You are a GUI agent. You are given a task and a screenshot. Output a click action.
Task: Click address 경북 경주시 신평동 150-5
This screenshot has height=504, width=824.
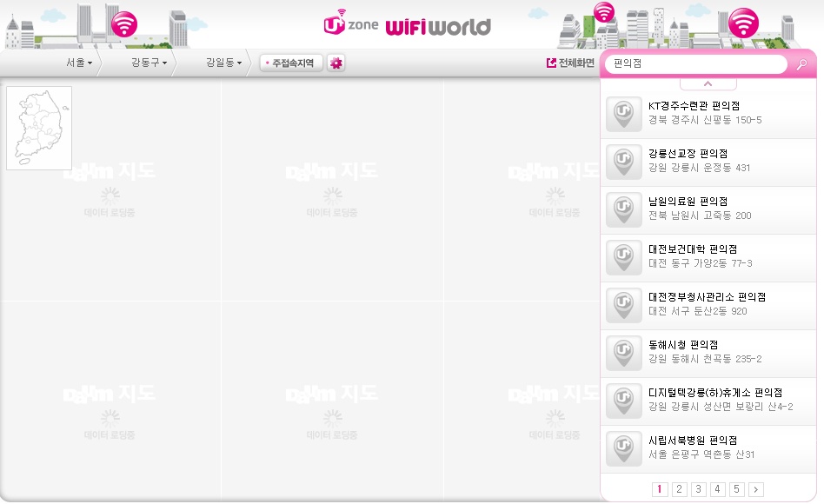(x=705, y=120)
